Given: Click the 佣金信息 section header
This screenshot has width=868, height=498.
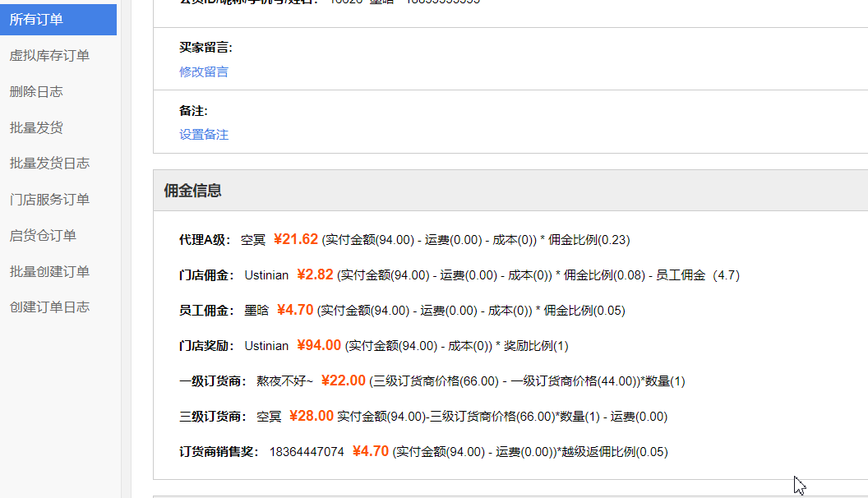Looking at the screenshot, I should [191, 190].
